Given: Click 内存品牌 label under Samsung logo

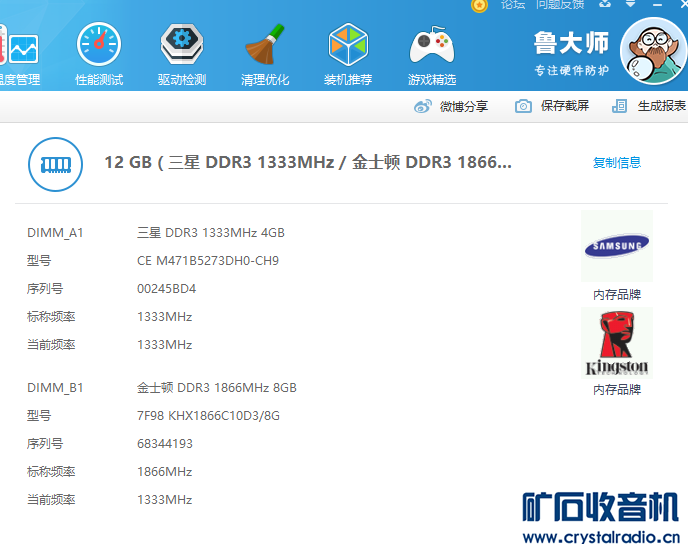Looking at the screenshot, I should 617,295.
